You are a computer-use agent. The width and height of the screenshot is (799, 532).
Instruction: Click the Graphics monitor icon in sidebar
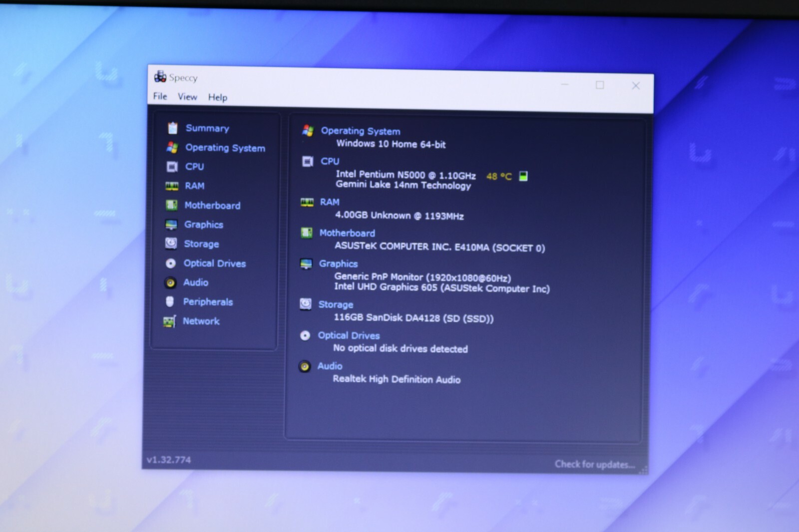tap(171, 225)
